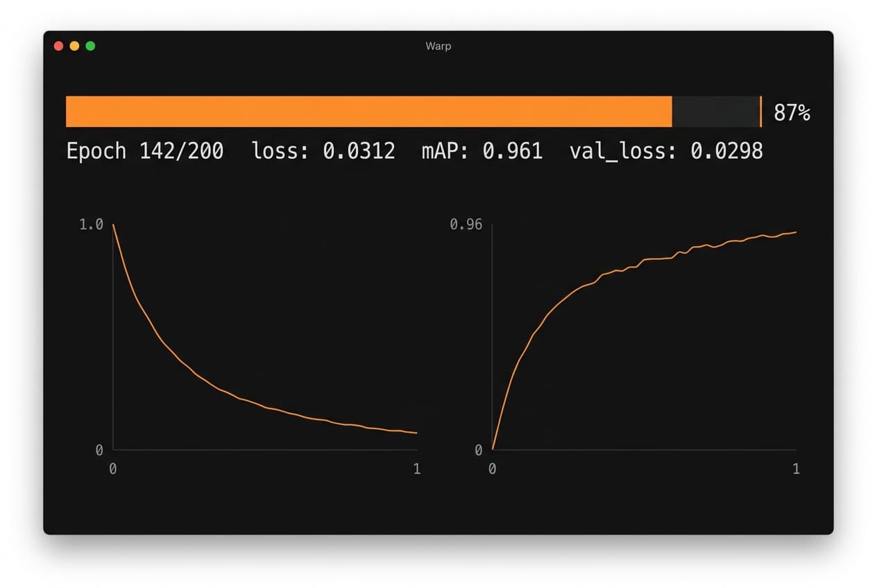
Task: Click the x-axis 1 label of mAP chart
Action: point(797,469)
